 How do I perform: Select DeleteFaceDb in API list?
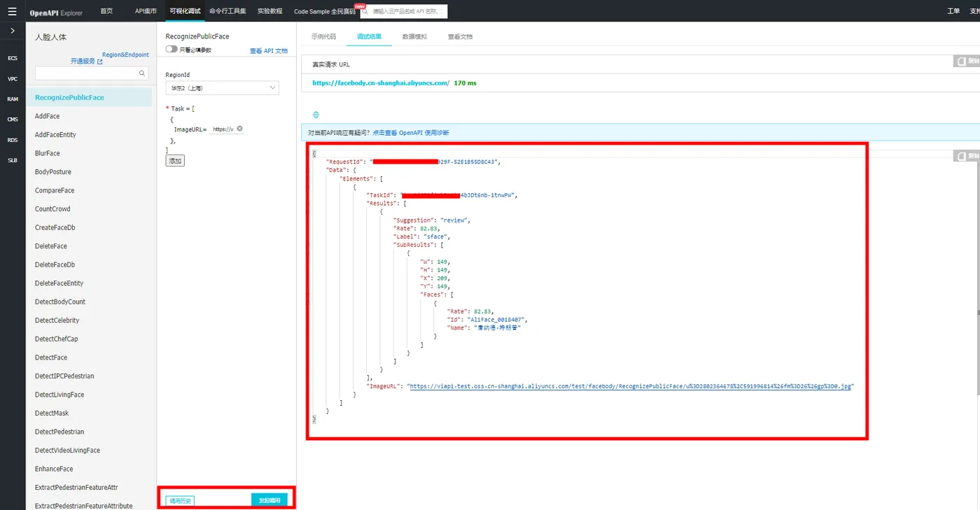(x=55, y=264)
